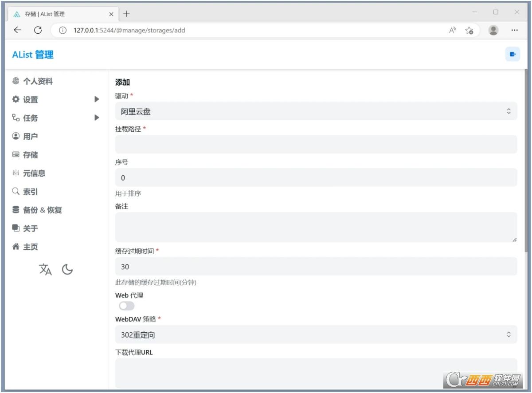Click the 主页 home icon
The width and height of the screenshot is (532, 393).
pos(16,246)
